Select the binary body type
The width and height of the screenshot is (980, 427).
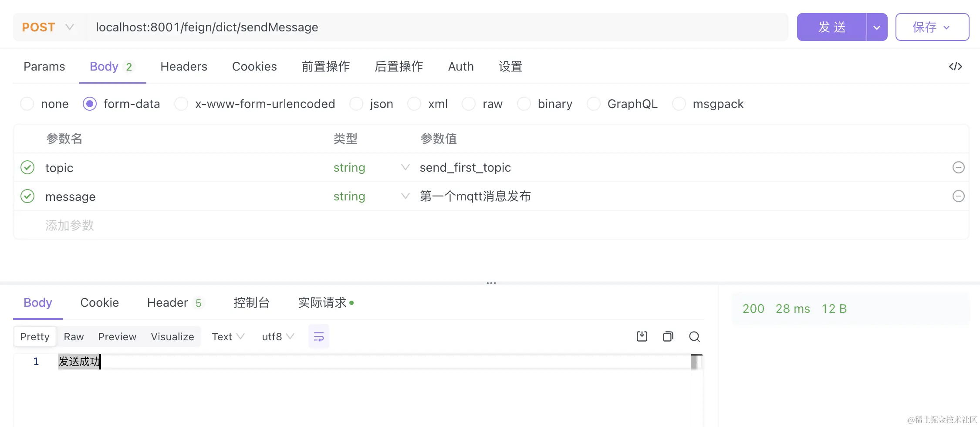tap(524, 104)
